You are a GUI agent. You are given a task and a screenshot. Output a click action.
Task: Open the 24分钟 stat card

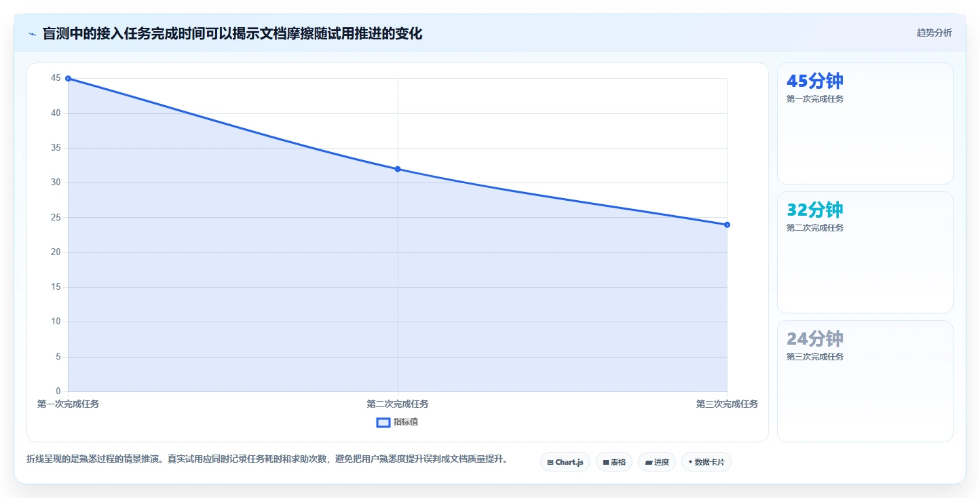coord(865,381)
